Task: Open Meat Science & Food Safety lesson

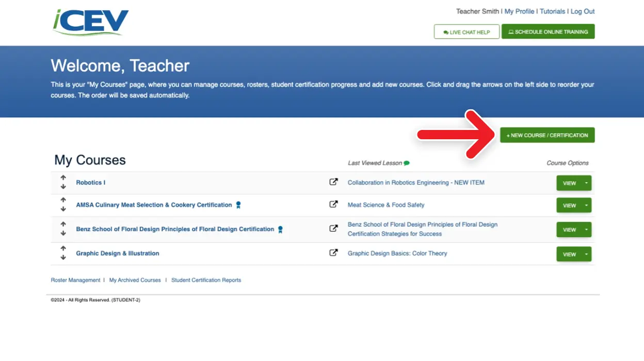Action: 386,205
